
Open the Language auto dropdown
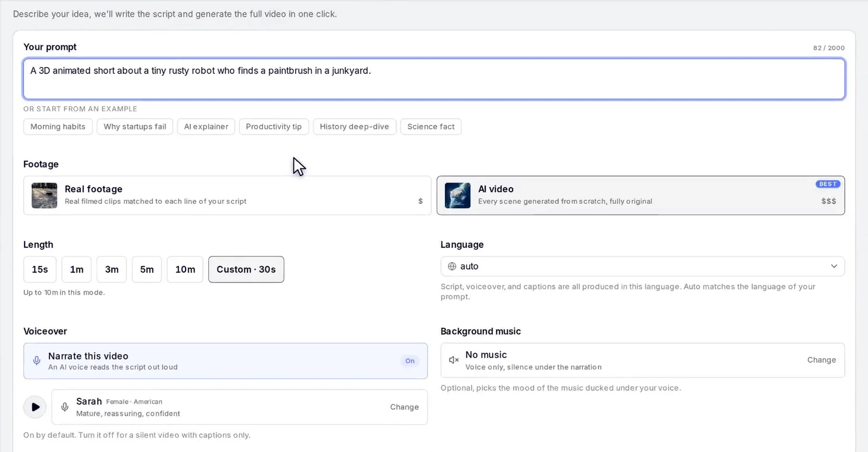642,266
